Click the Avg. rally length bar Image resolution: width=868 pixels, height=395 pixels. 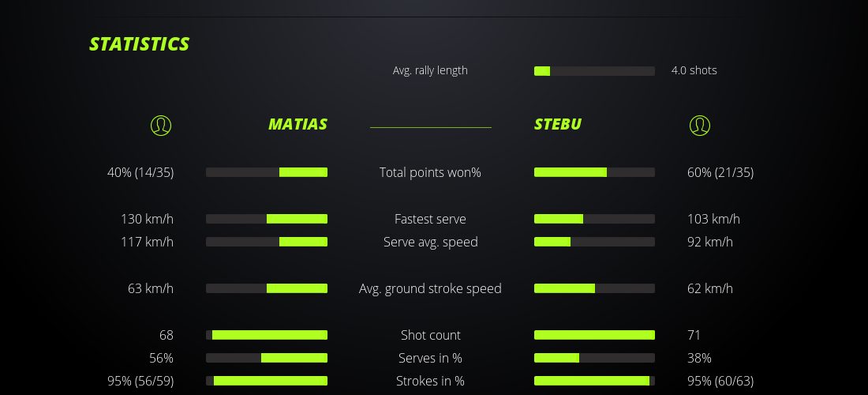coord(594,71)
